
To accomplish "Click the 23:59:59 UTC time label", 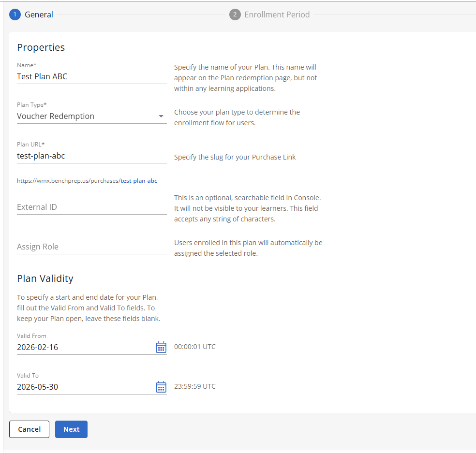I will 195,386.
